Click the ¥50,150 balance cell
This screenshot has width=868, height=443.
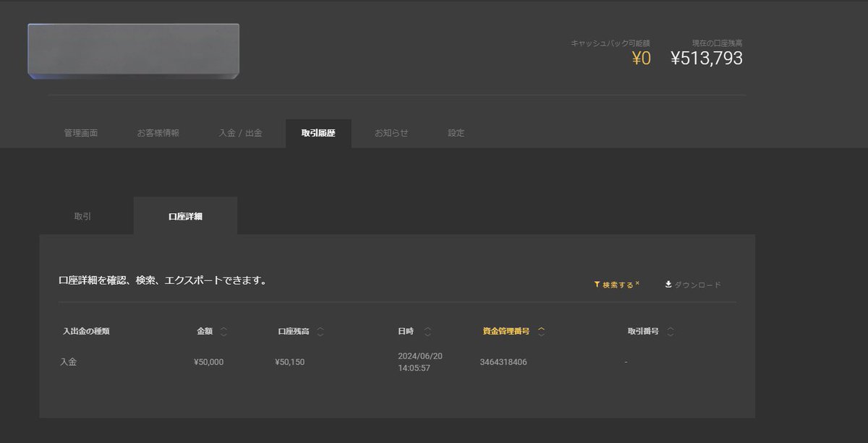pyautogui.click(x=290, y=362)
